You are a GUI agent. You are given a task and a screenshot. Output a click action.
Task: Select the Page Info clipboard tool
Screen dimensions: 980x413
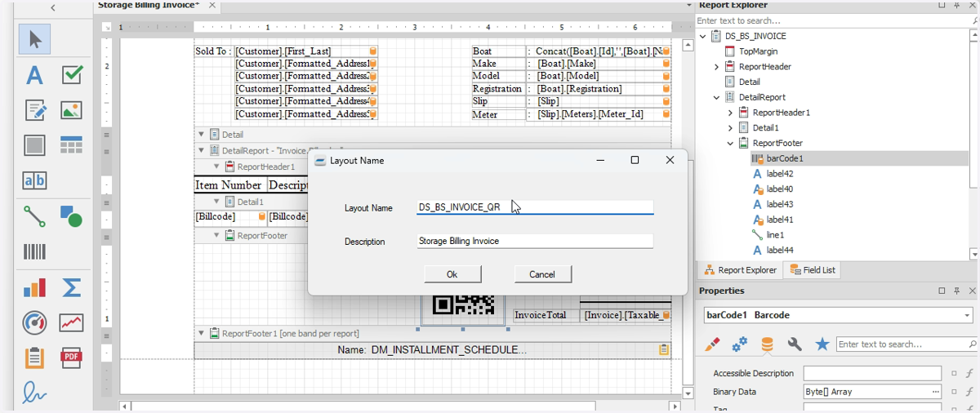[x=34, y=357]
